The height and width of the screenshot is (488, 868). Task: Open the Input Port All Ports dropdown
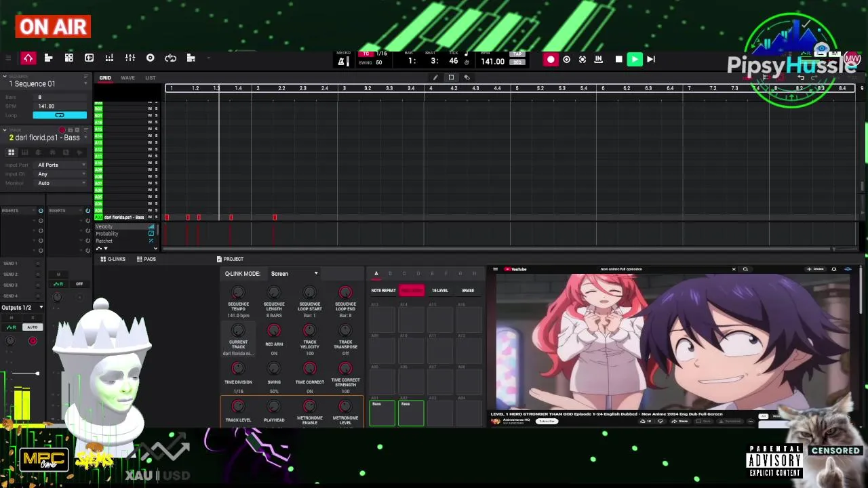click(61, 165)
